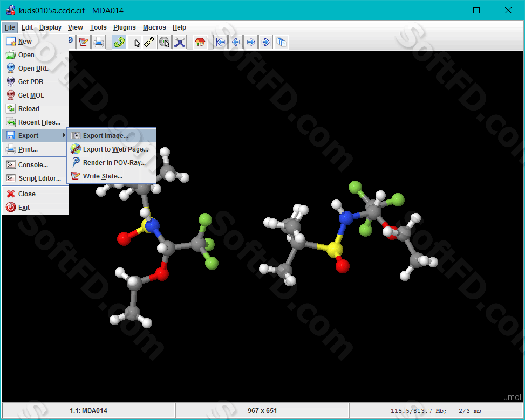
Task: Click the '967 x 651' status bar text
Action: (262, 411)
